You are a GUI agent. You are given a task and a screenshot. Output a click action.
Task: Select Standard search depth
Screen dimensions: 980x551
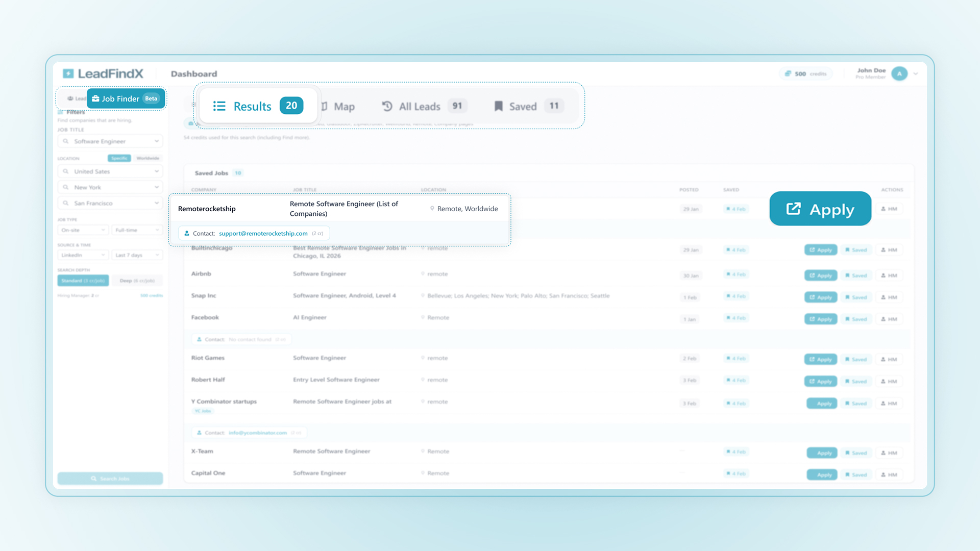coord(83,281)
